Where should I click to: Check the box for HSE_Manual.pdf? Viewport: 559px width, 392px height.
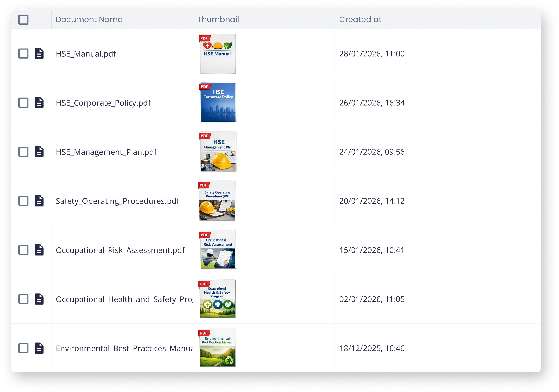pyautogui.click(x=23, y=54)
